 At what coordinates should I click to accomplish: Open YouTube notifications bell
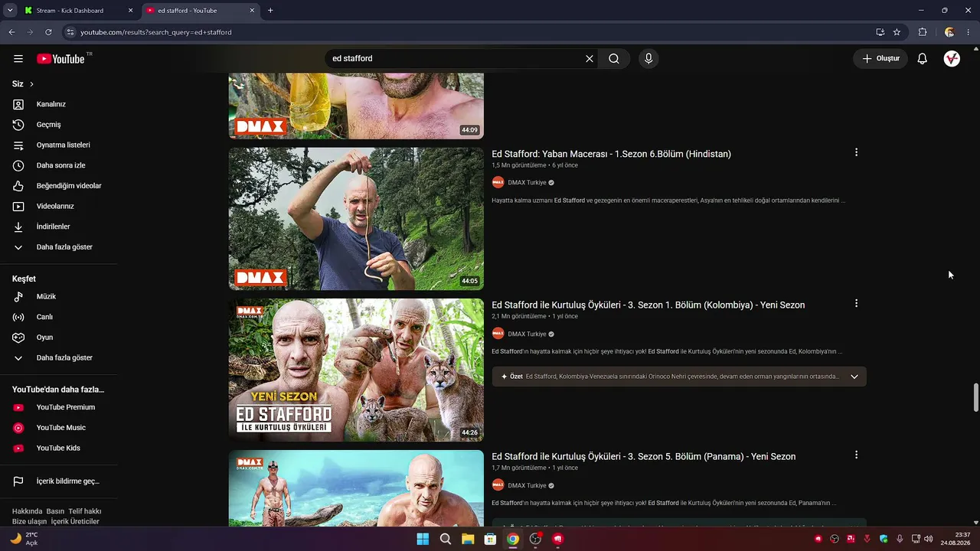[923, 59]
